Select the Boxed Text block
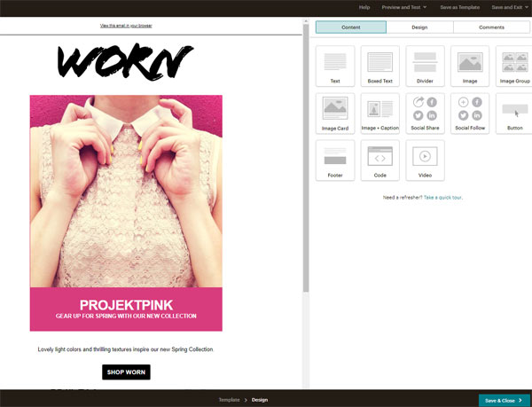 click(380, 66)
